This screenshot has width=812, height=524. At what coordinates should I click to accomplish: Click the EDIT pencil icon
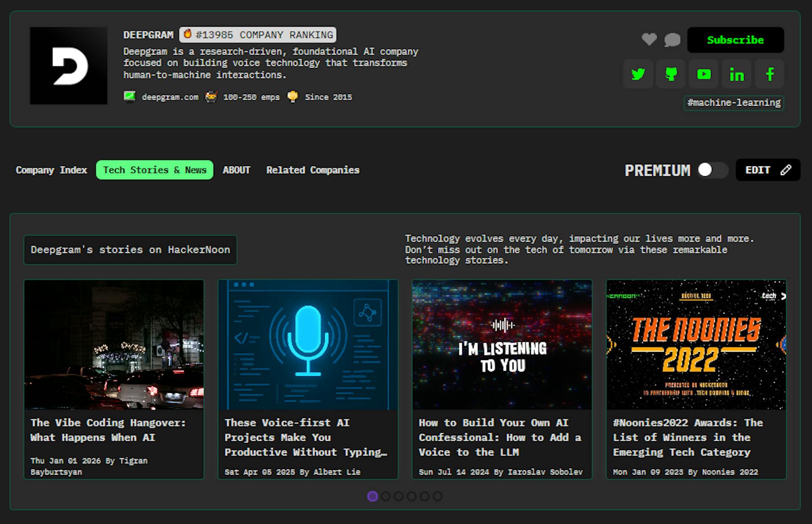786,170
